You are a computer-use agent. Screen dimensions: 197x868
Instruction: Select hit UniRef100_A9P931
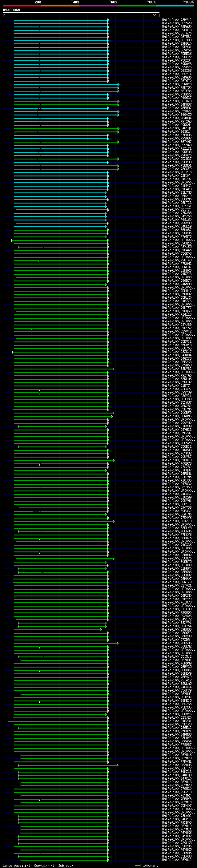click(x=177, y=47)
